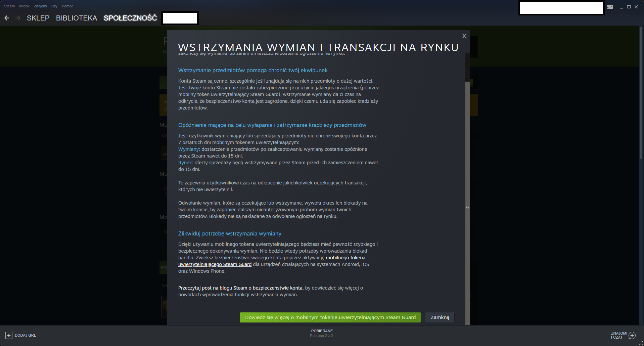Click the forward navigation arrow
The width and height of the screenshot is (644, 346).
click(18, 18)
